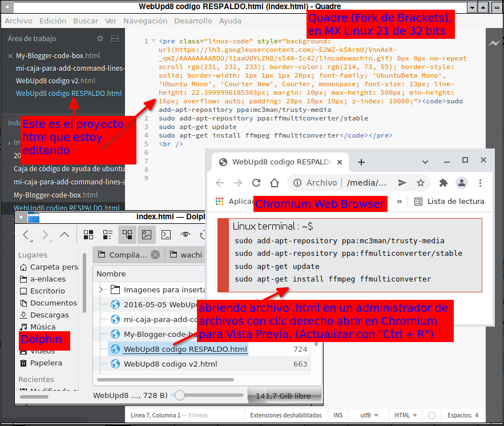Select WebUpd8 codigo RESPALDO Chromium tab
The width and height of the screenshot is (504, 426).
[281, 162]
